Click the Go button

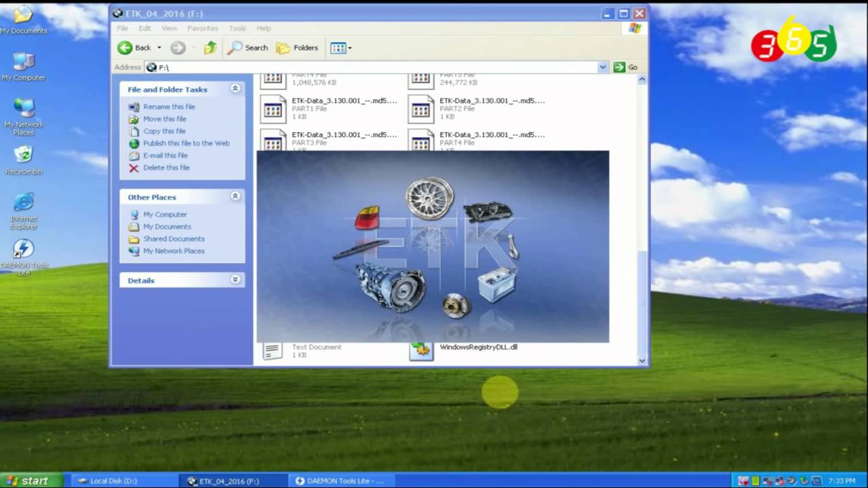tap(626, 67)
